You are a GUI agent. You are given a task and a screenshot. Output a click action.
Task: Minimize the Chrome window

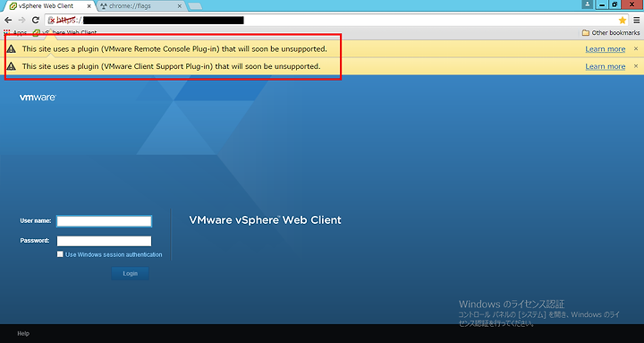pyautogui.click(x=602, y=4)
